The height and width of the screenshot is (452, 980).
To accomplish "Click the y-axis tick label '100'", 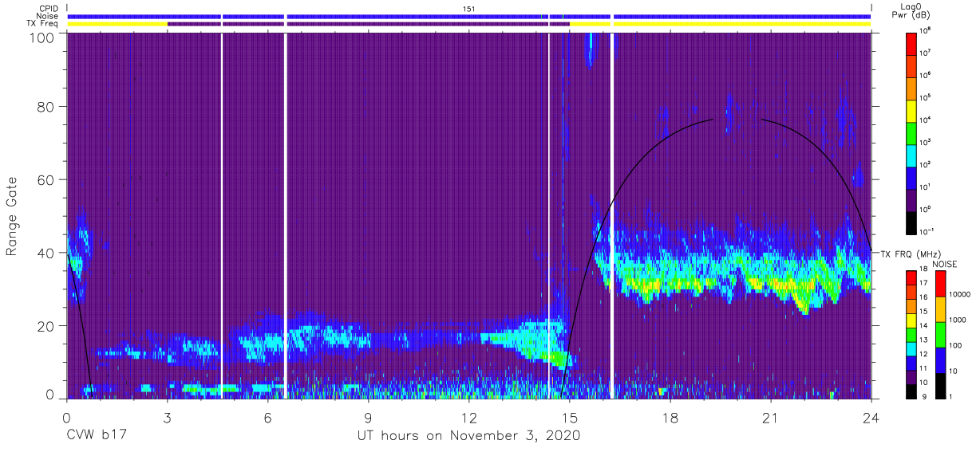I will pyautogui.click(x=42, y=37).
